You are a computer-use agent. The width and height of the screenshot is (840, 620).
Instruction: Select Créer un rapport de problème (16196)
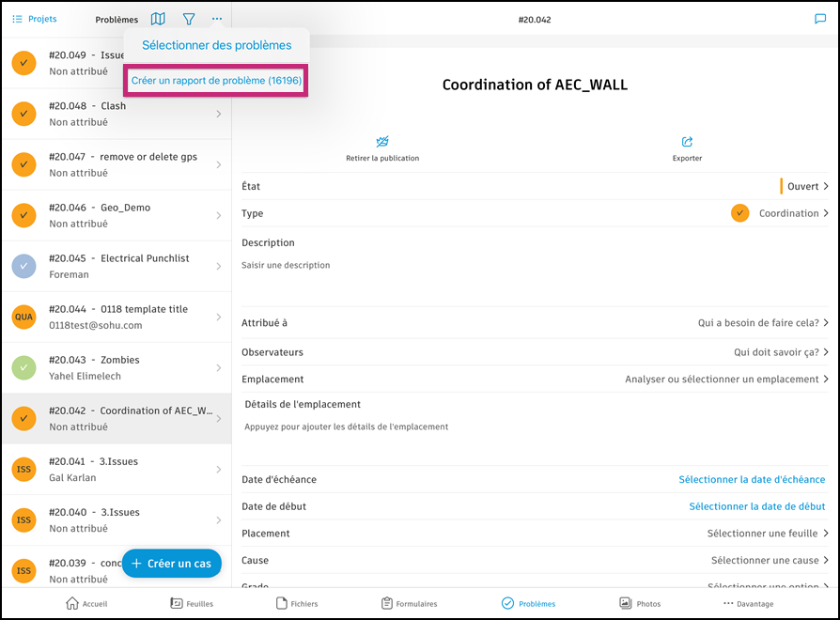[x=216, y=80]
